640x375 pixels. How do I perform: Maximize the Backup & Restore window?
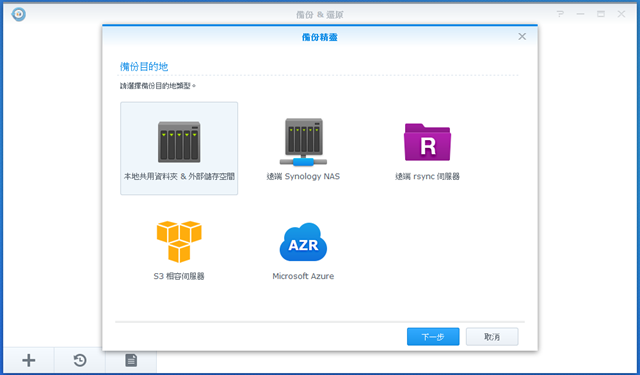(601, 14)
